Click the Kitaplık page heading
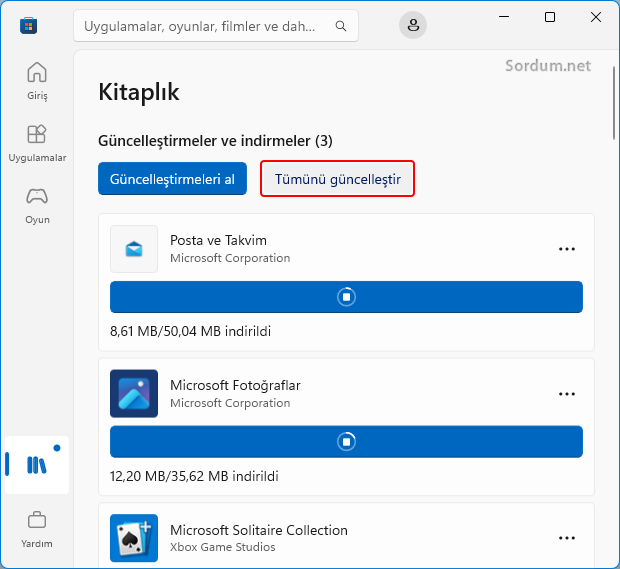Screen dimensions: 620x569 139,93
